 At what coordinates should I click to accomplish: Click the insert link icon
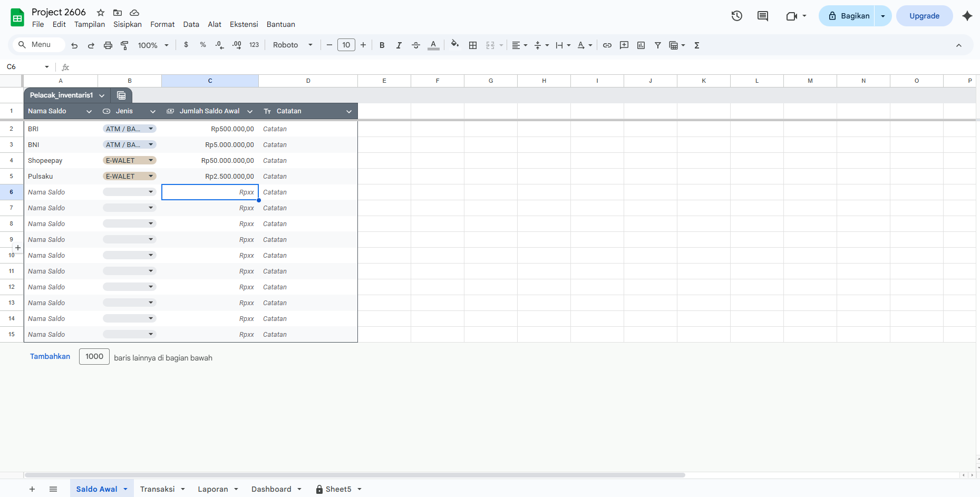tap(607, 45)
